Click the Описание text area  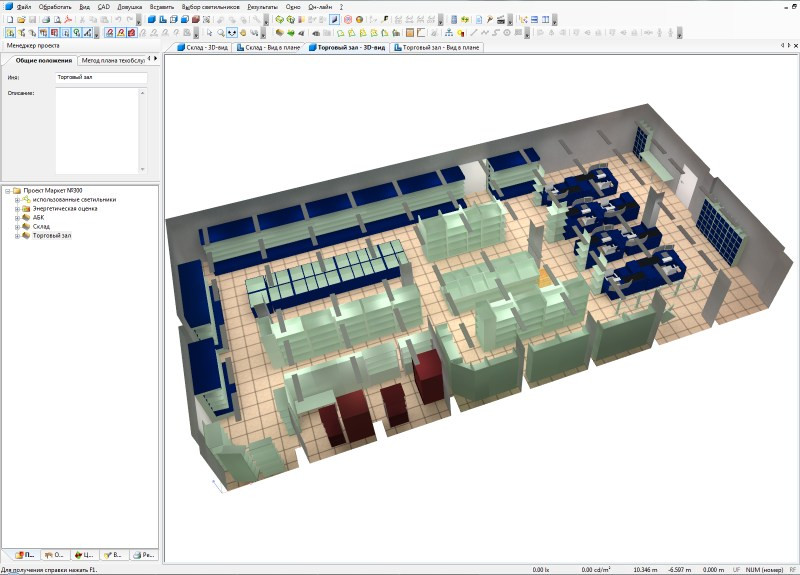pyautogui.click(x=97, y=131)
